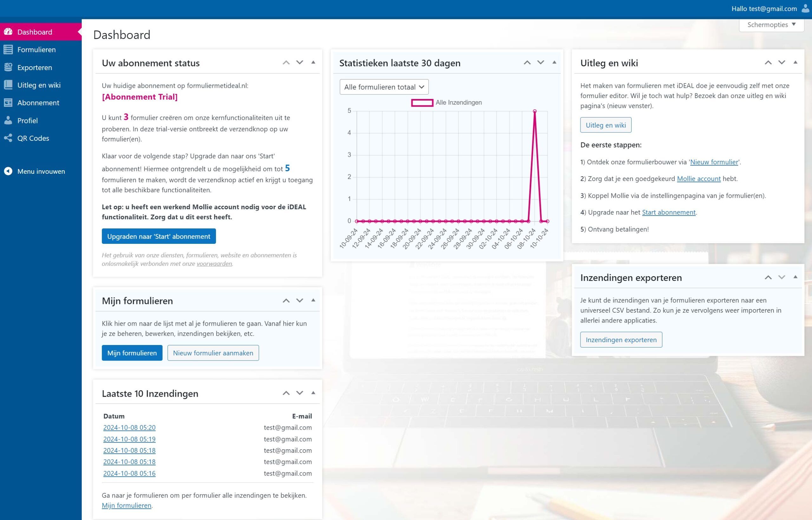812x520 pixels.
Task: Click 'Nieuw formulier aanmaken' button
Action: pyautogui.click(x=213, y=353)
